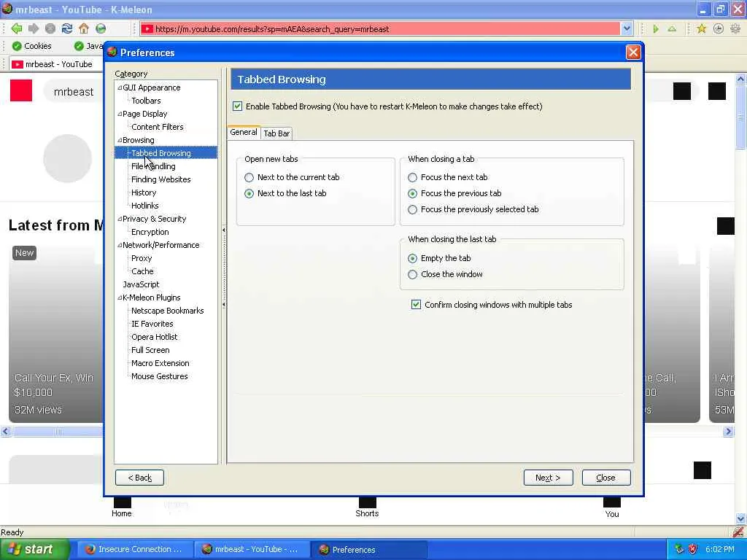Image resolution: width=747 pixels, height=560 pixels.
Task: Open the You section in YouTube bottom bar
Action: (x=612, y=507)
